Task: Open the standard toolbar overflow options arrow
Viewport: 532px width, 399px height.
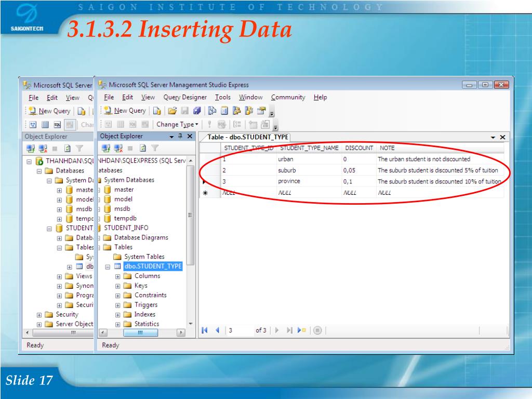Action: click(x=272, y=113)
